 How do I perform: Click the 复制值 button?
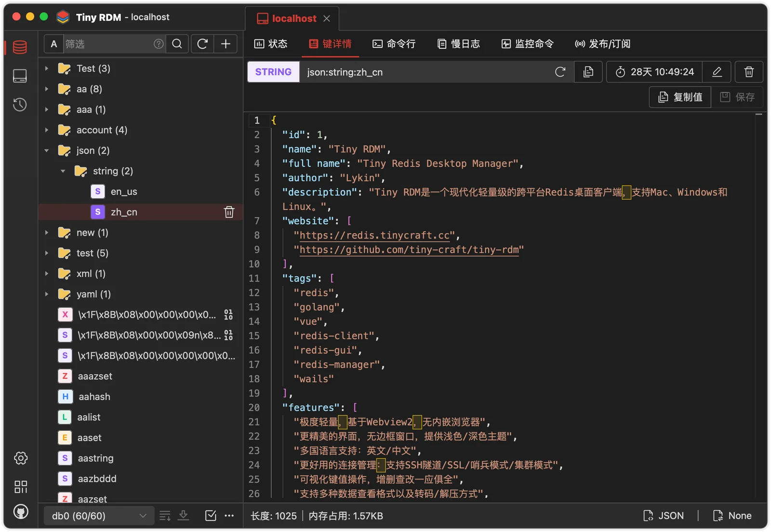point(680,97)
